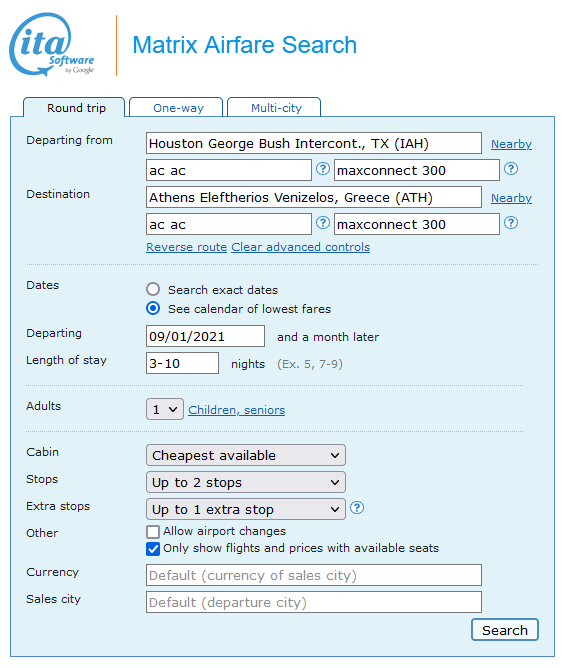Click departure routing codes field containing ac ac
577x668 pixels.
[229, 170]
